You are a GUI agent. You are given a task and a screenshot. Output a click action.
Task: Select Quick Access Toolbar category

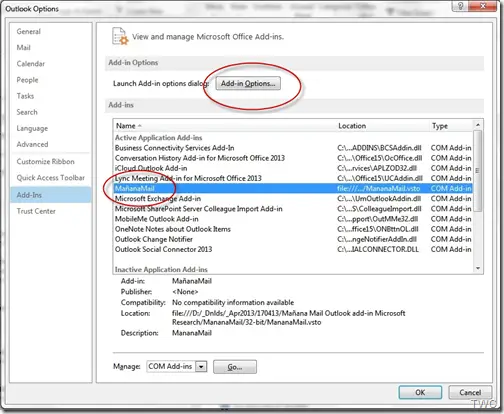(x=51, y=178)
